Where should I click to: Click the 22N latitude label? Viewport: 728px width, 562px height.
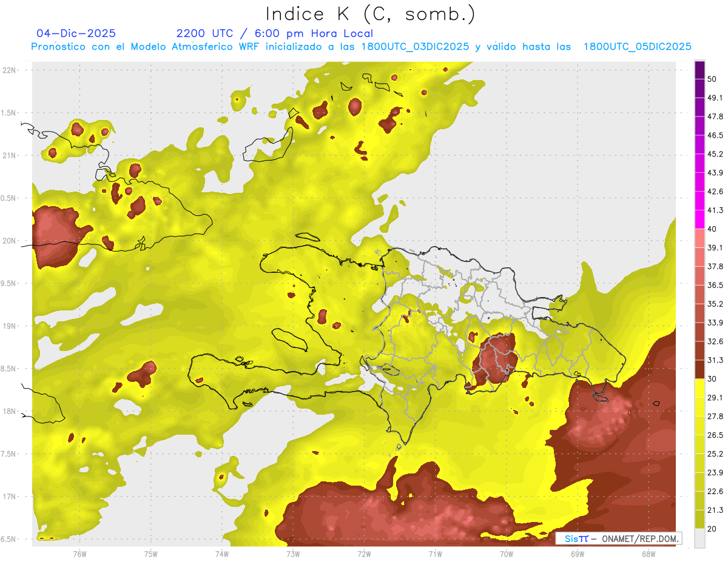coord(10,70)
